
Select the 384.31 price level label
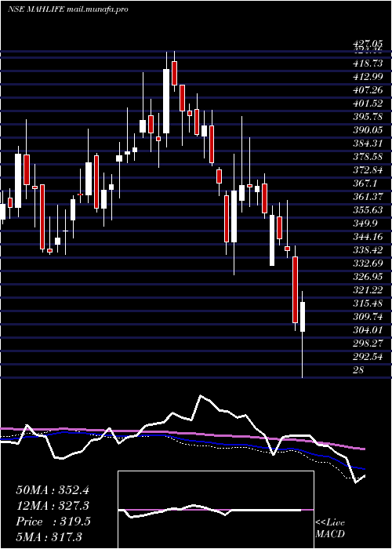[x=368, y=144]
